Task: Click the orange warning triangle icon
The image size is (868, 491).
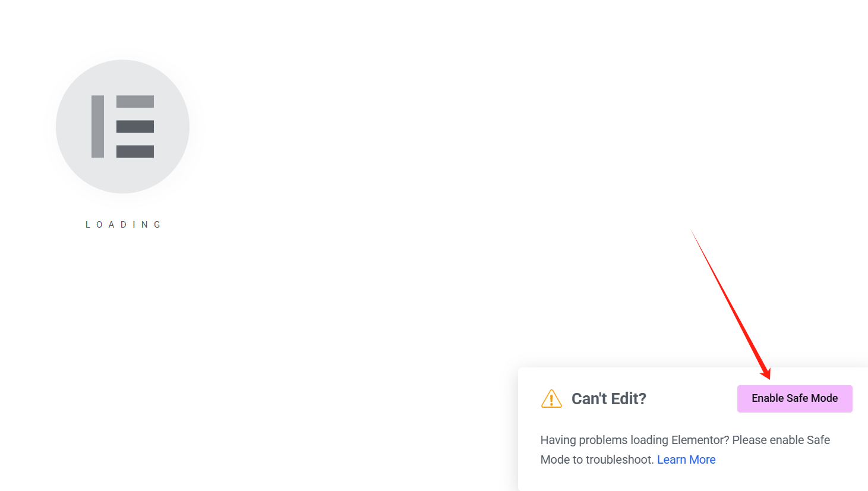Action: click(551, 399)
